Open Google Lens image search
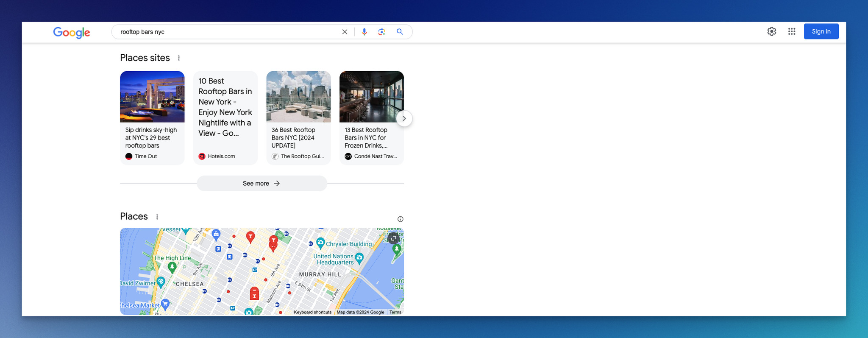 point(381,32)
